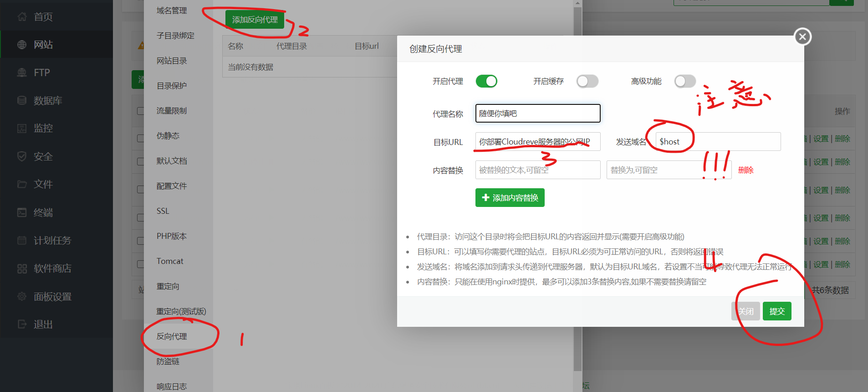The height and width of the screenshot is (392, 868).
Task: Click the 代理目录 column header
Action: (291, 46)
